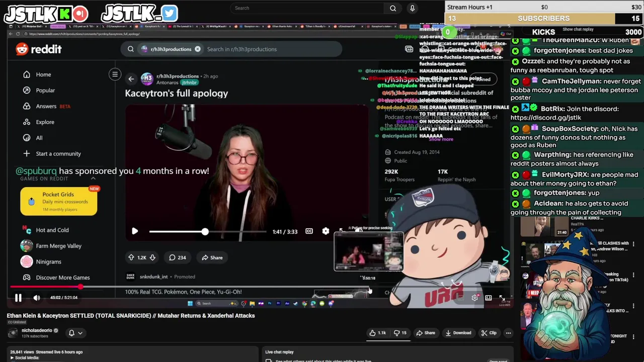Image resolution: width=644 pixels, height=362 pixels.
Task: Remove r/h3h3productions search filter chip
Action: coord(198,49)
